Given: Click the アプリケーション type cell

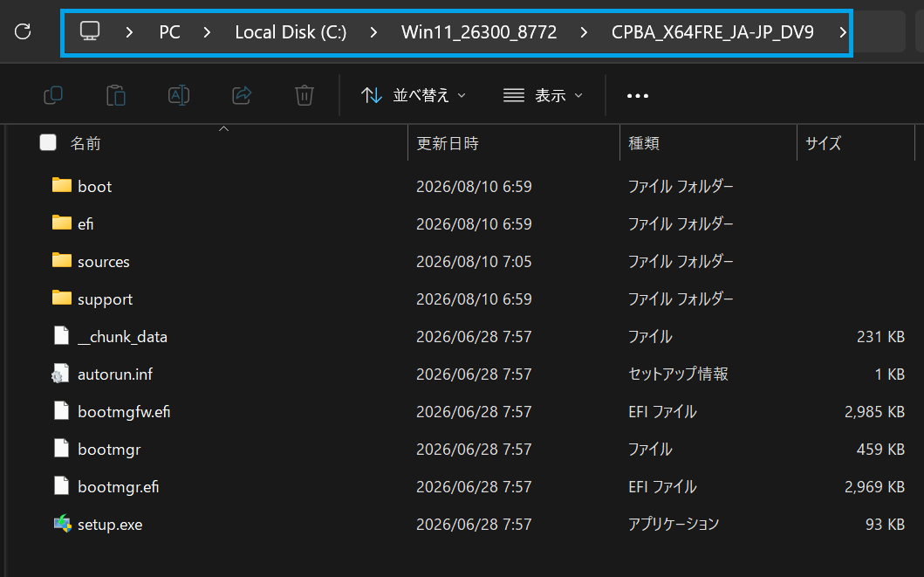Looking at the screenshot, I should point(674,525).
